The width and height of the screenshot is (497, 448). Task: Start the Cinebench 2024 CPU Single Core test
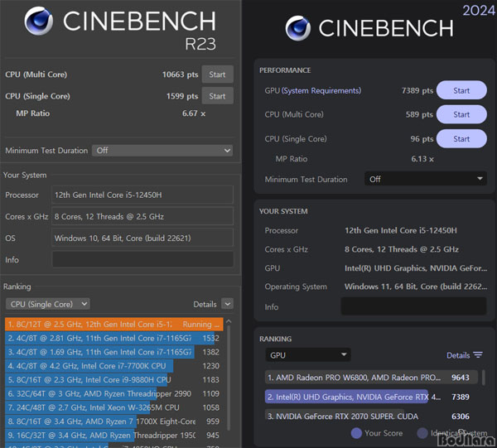[461, 139]
